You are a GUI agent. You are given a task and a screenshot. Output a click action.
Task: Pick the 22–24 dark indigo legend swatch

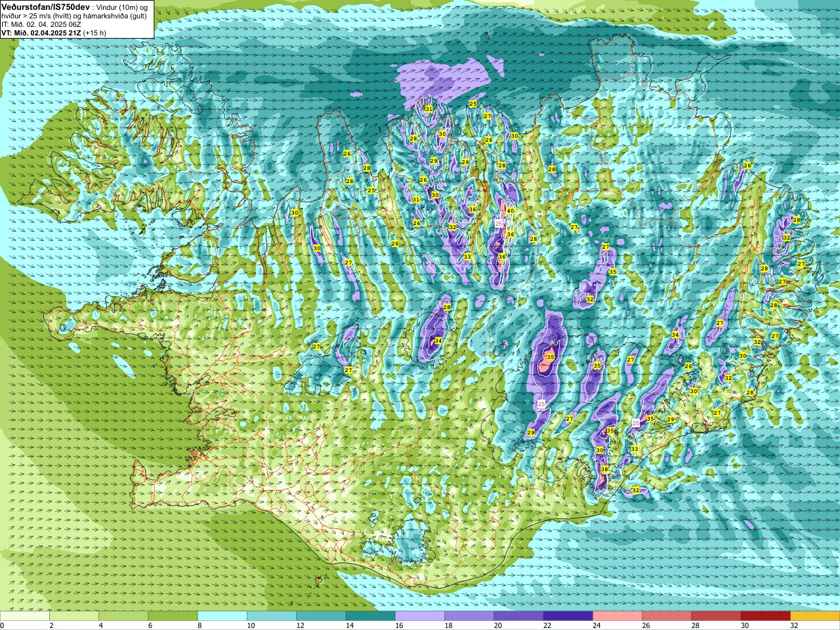click(568, 616)
